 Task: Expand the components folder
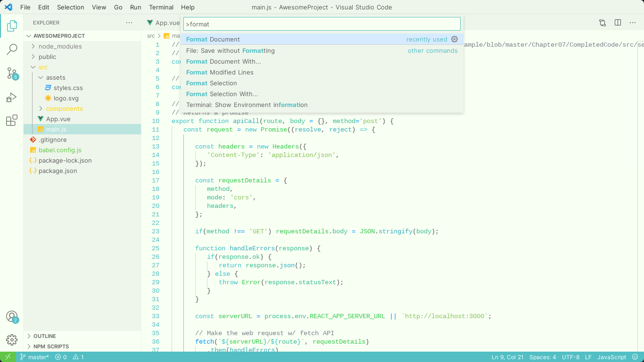[x=82, y=108]
